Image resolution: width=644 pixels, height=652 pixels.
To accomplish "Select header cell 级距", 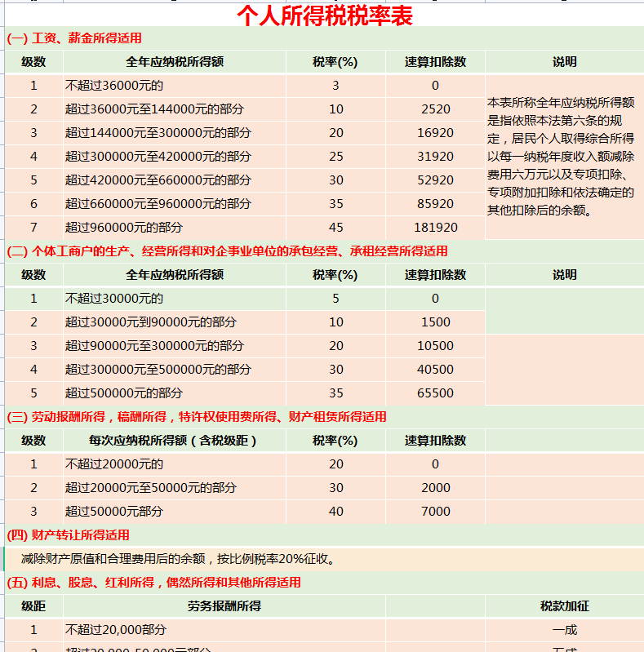I will point(33,606).
